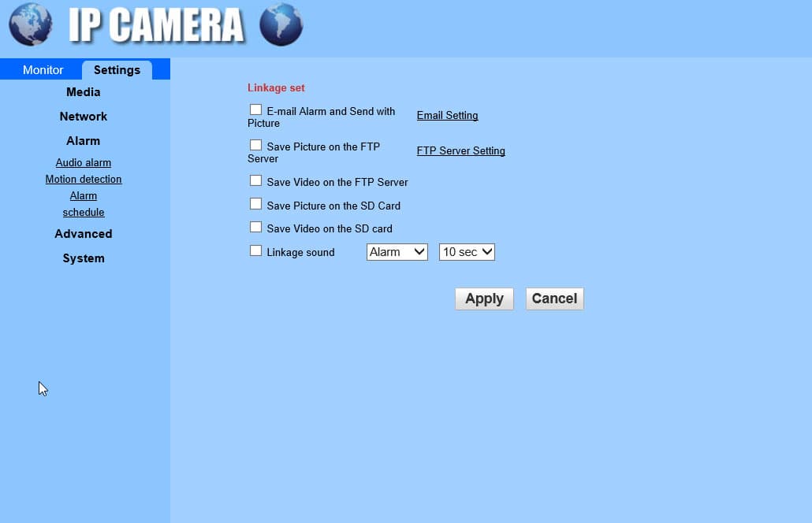Cancel the linkage changes

pos(555,299)
